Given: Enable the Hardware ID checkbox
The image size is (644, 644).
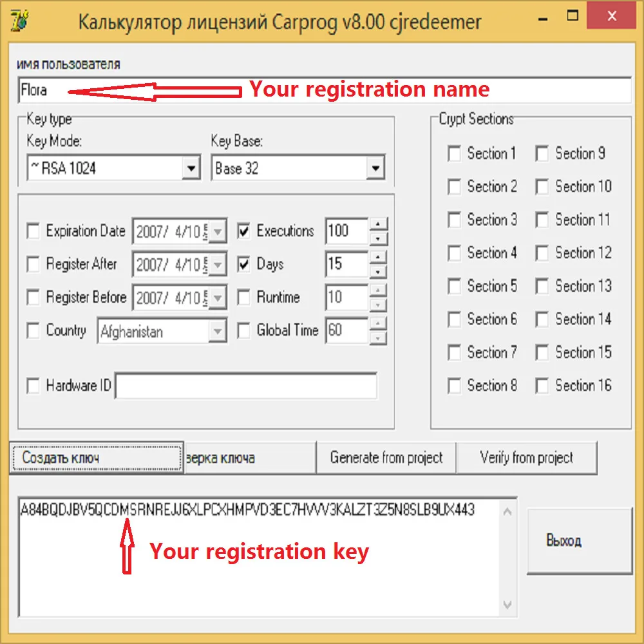Looking at the screenshot, I should tap(33, 386).
